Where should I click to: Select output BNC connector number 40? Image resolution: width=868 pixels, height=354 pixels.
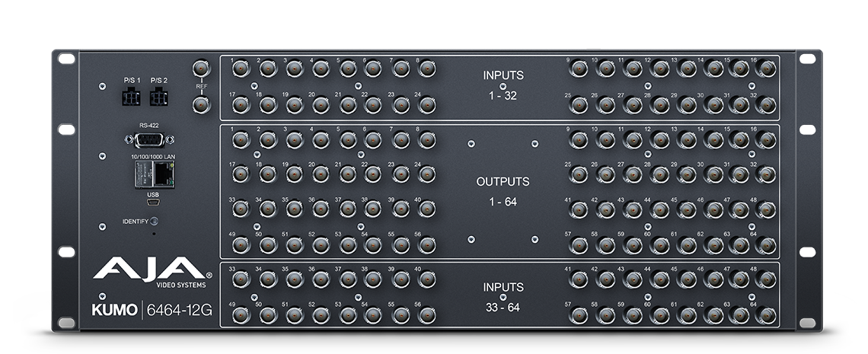(427, 209)
